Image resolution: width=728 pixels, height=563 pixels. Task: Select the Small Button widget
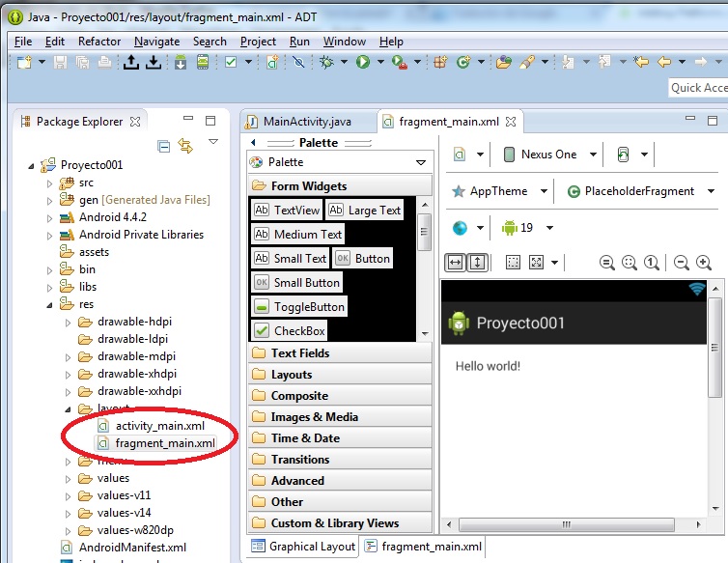click(297, 282)
